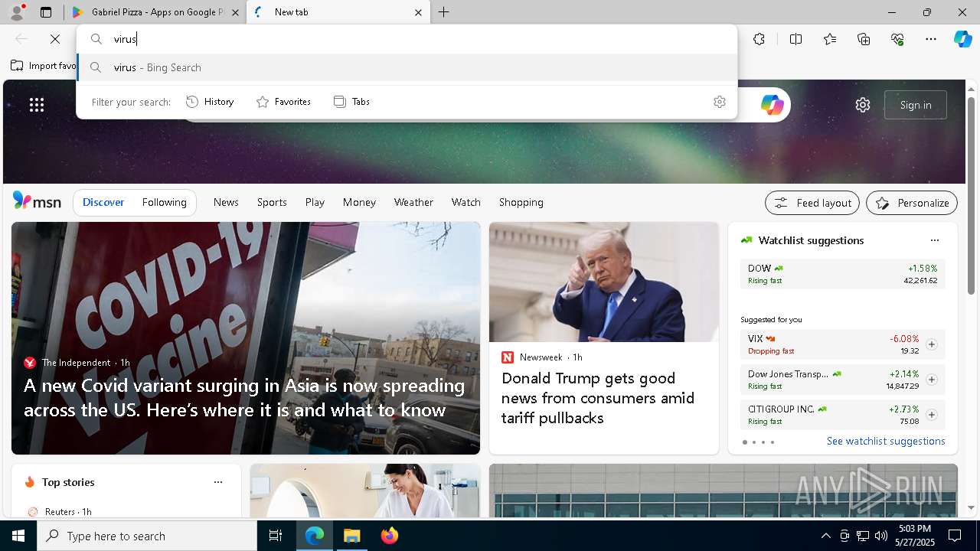Open the Edge profile icon
This screenshot has height=551, width=980.
click(17, 12)
